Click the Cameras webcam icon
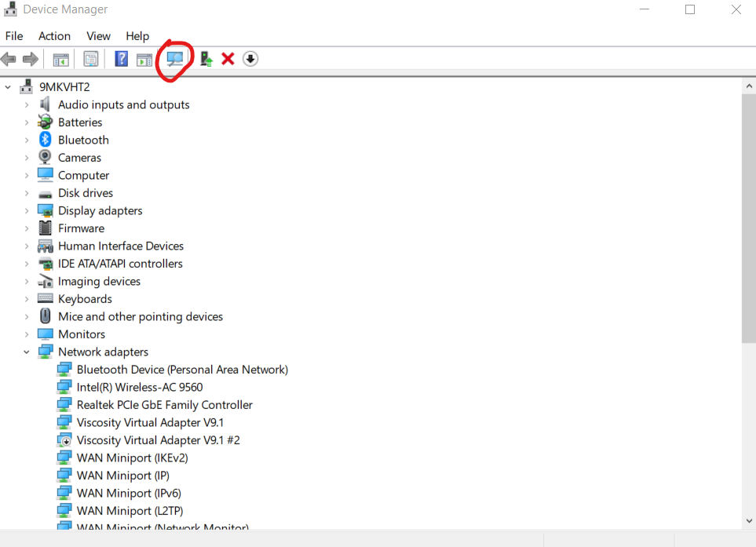Viewport: 756px width, 547px height. (45, 157)
